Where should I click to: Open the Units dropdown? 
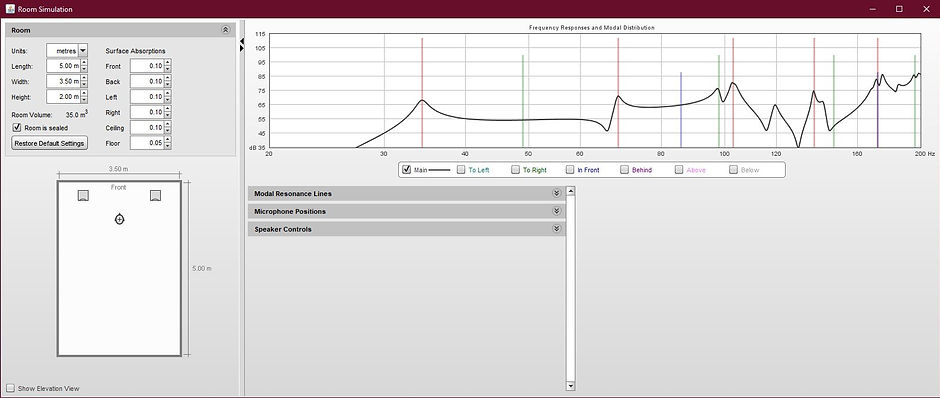83,51
